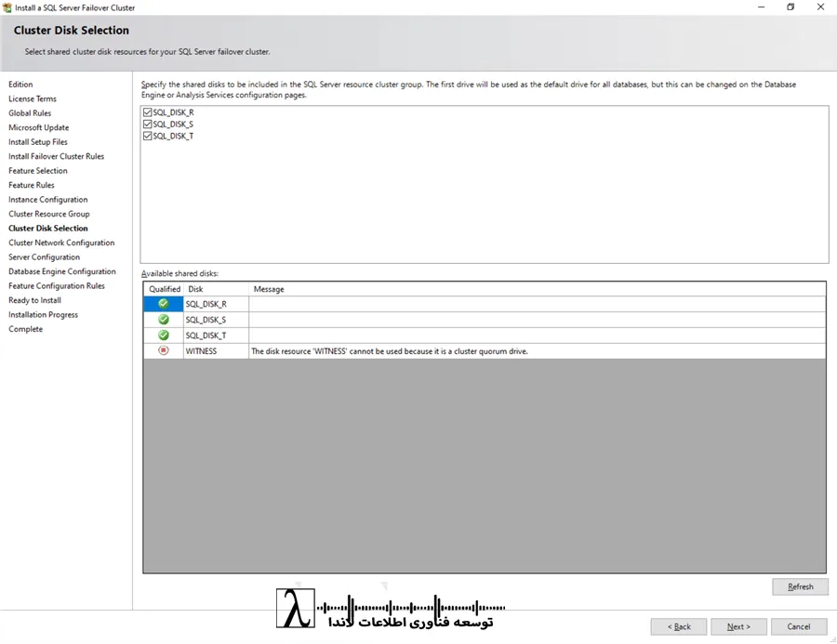Screen dimensions: 837x644
Task: Uncheck the SQL_DISK_T checkbox
Action: pyautogui.click(x=147, y=136)
